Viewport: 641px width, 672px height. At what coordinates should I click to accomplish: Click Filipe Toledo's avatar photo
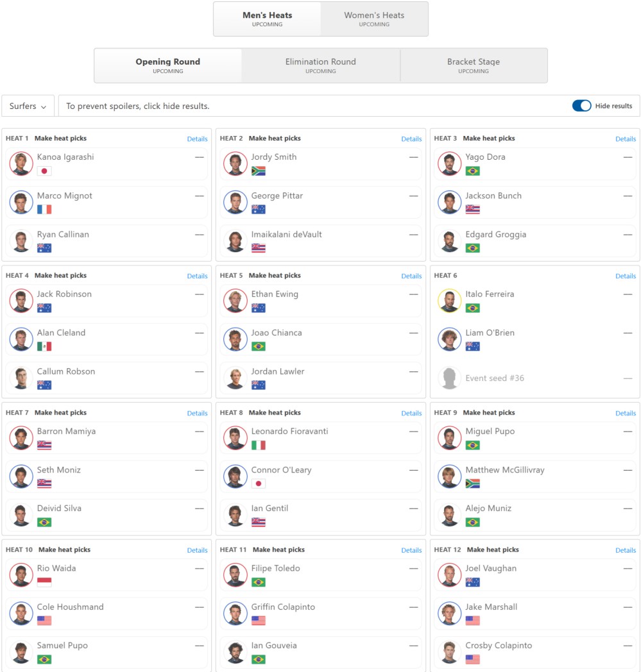[235, 575]
